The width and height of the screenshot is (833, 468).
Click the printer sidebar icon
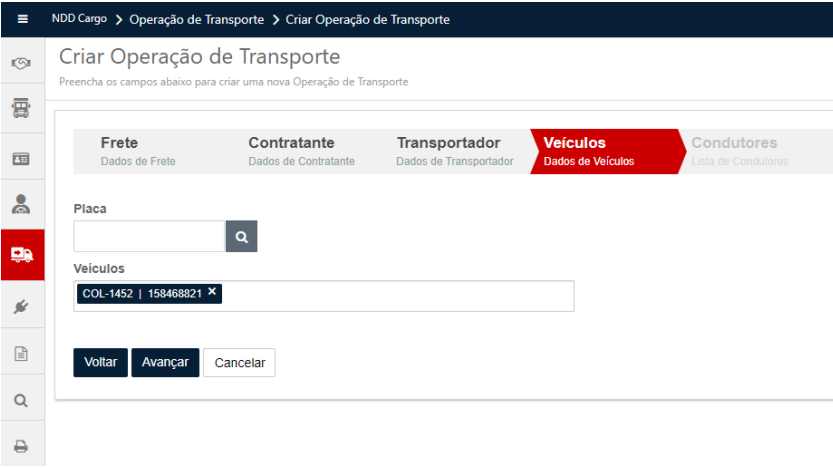pos(22,446)
